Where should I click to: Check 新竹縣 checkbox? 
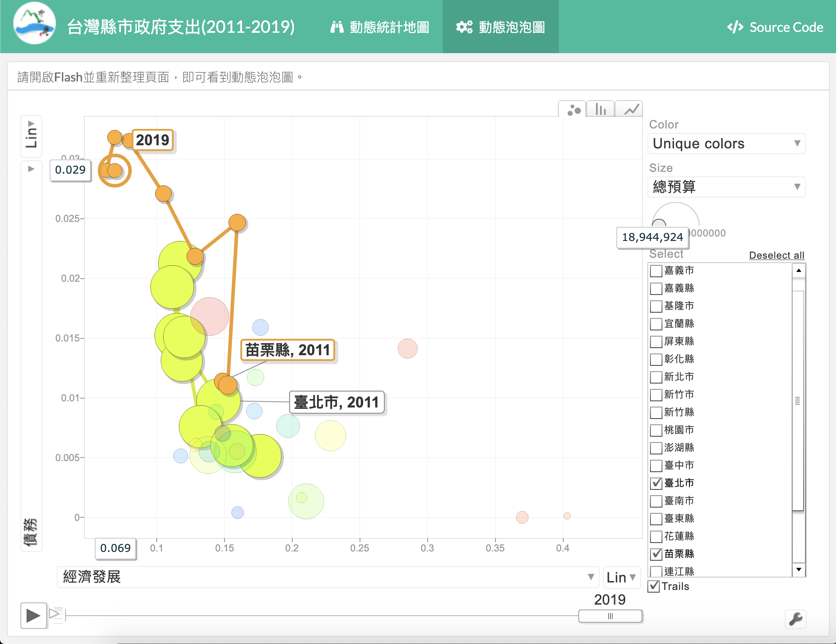coord(656,412)
